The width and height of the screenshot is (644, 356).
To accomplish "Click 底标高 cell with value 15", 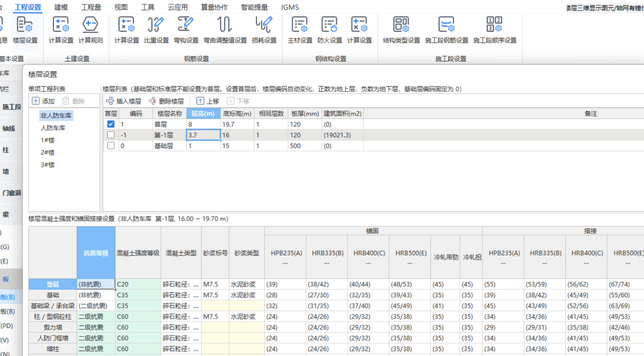I will coord(237,146).
